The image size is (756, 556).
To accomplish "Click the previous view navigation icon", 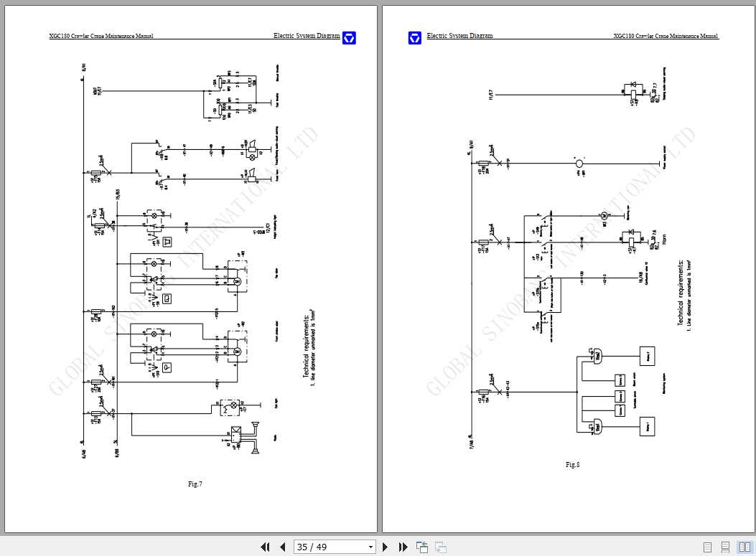I will pos(422,547).
